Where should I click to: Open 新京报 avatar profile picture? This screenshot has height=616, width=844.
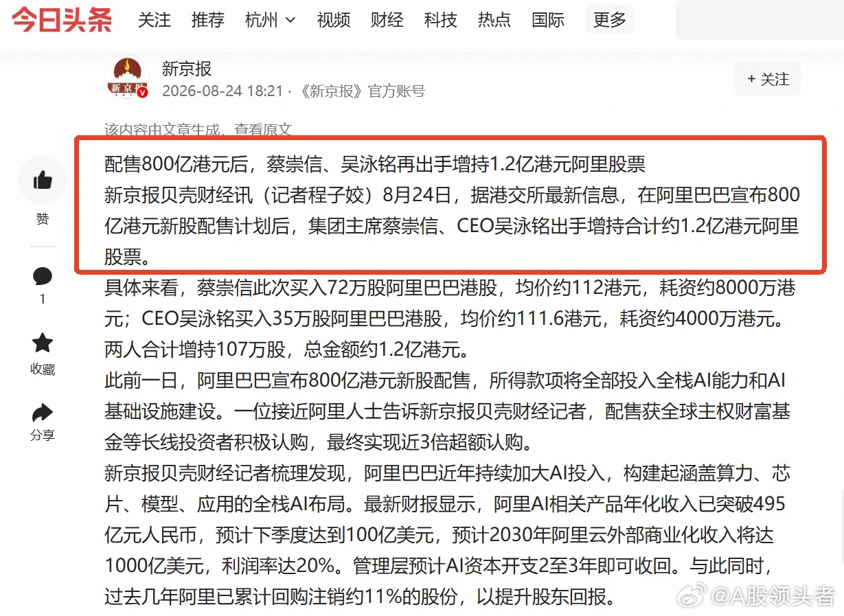point(126,78)
